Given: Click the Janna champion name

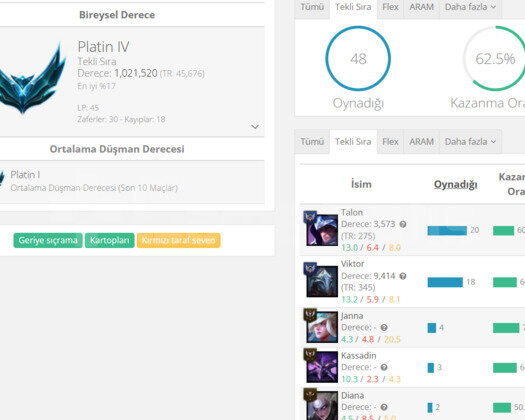Looking at the screenshot, I should pos(352,316).
